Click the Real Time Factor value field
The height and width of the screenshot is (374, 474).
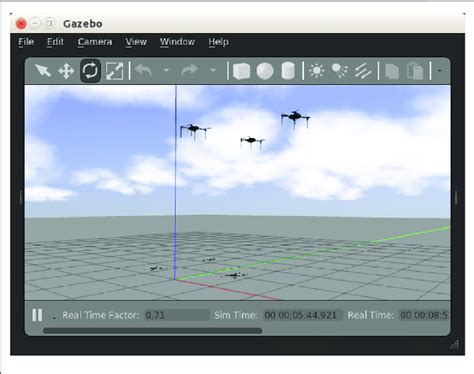176,315
